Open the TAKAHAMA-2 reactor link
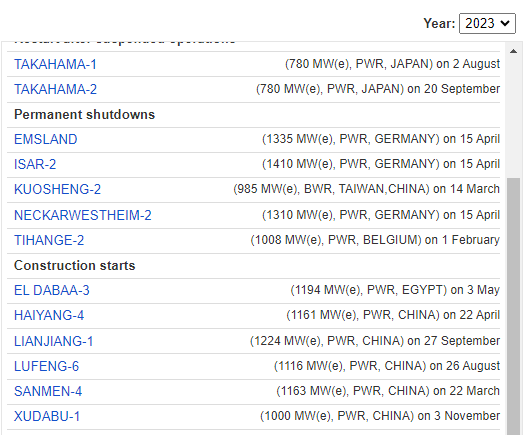Image resolution: width=524 pixels, height=435 pixels. [55, 89]
